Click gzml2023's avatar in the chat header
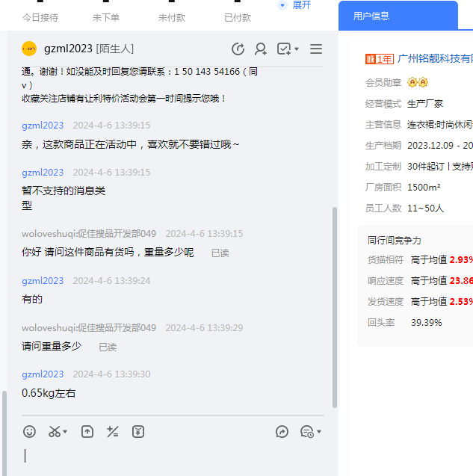The image size is (473, 476). pyautogui.click(x=29, y=49)
